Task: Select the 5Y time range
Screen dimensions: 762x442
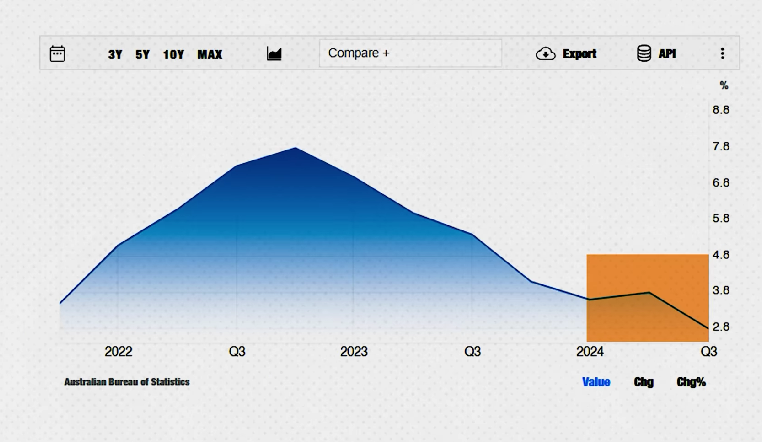Action: (142, 54)
